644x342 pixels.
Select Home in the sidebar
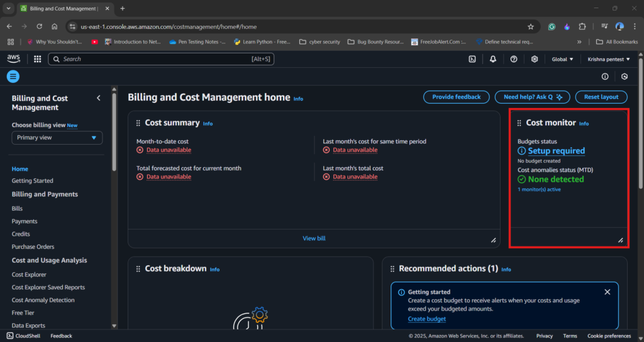pyautogui.click(x=19, y=168)
